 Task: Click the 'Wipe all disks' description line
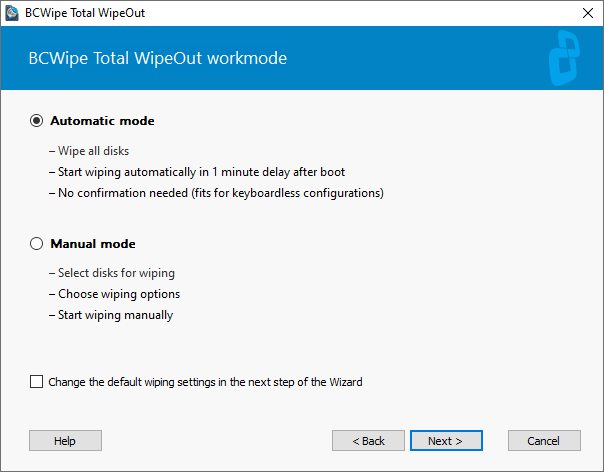pyautogui.click(x=89, y=151)
